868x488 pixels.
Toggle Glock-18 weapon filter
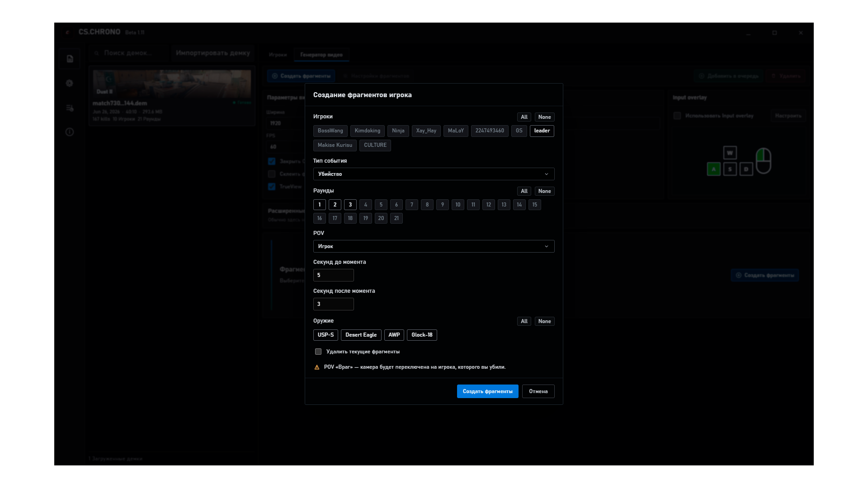pos(422,335)
